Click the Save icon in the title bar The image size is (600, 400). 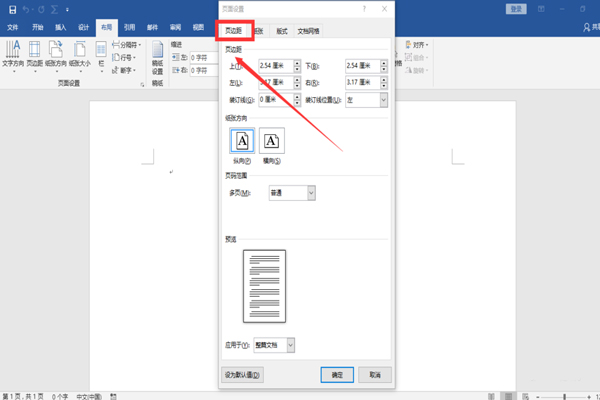point(12,9)
